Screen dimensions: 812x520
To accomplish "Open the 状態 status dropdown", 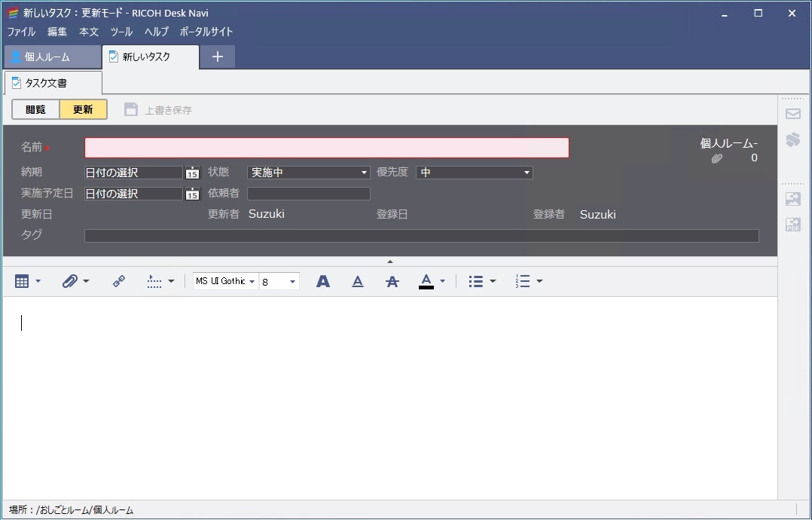I will tap(362, 172).
